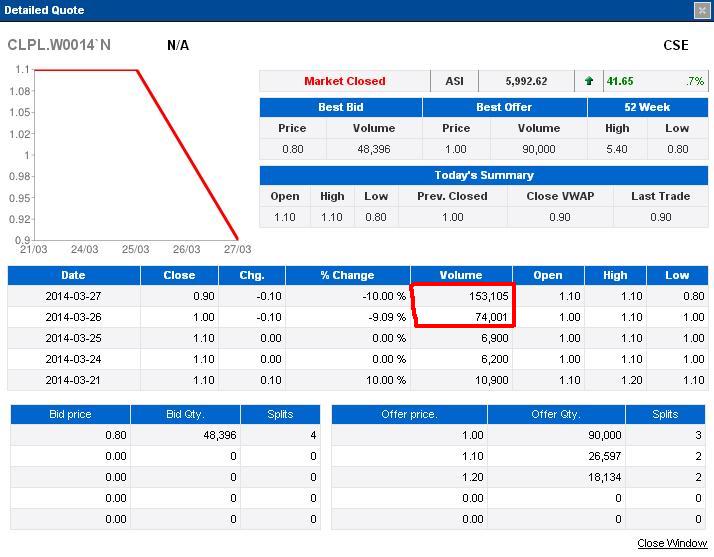
Task: Click the date 2014-03-25 row
Action: 73,338
